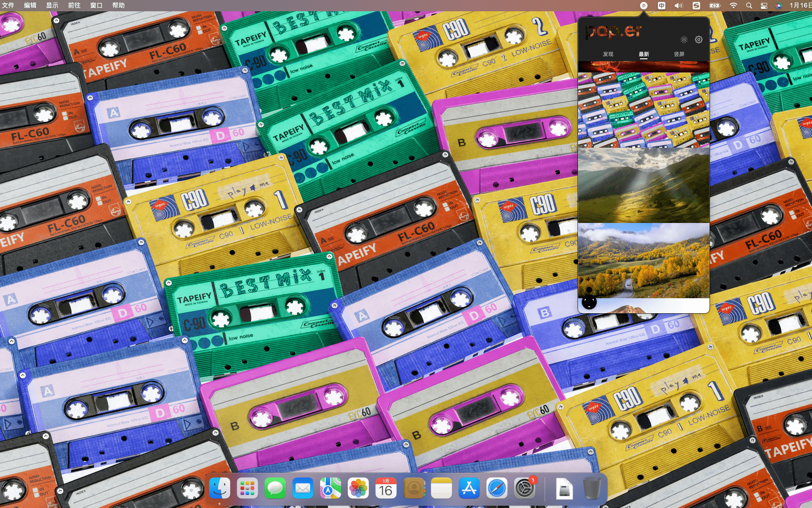Open Calendar from the Dock
The height and width of the screenshot is (508, 812).
[386, 488]
